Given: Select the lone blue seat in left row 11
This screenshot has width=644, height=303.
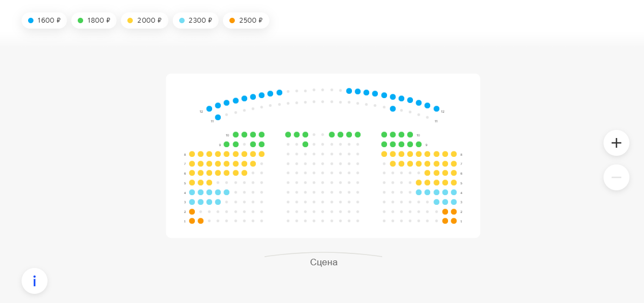Looking at the screenshot, I should (x=218, y=118).
